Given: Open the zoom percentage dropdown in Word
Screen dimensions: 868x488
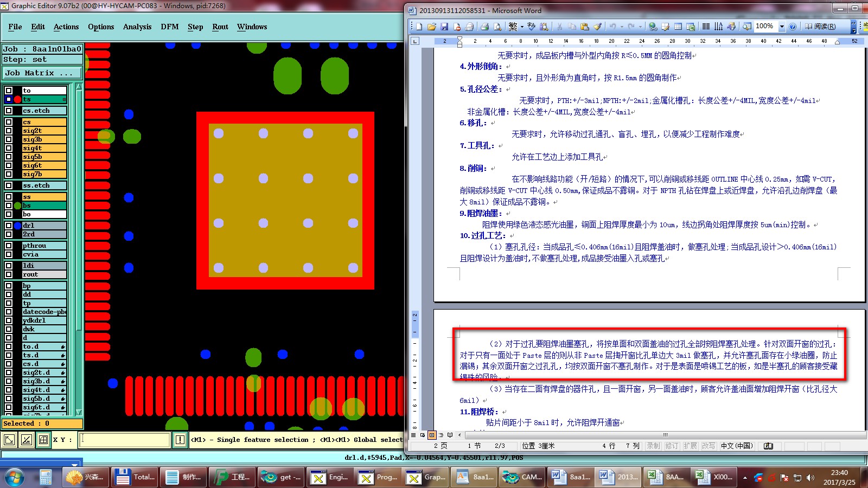Looking at the screenshot, I should tap(782, 26).
